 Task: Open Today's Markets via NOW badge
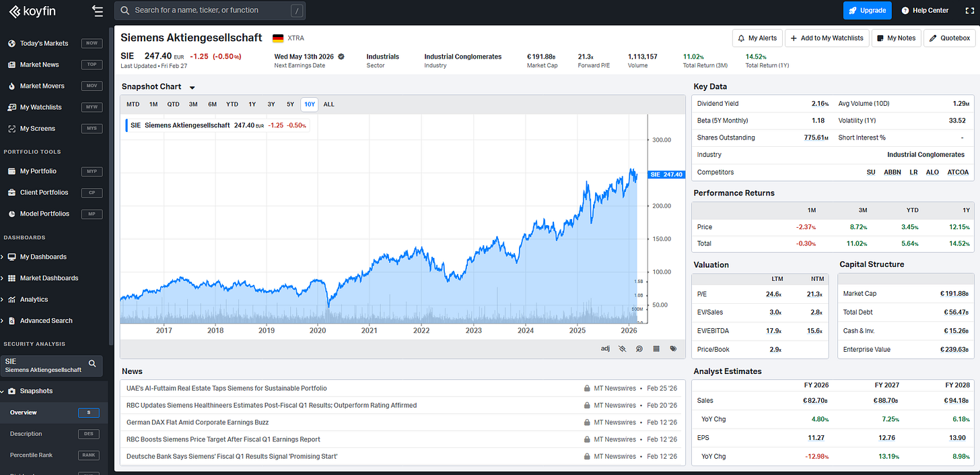(x=92, y=43)
